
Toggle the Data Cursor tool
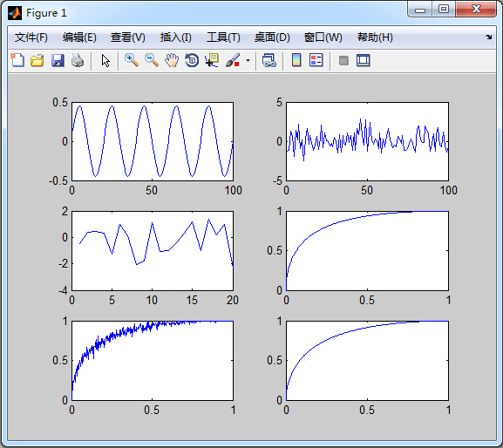click(x=212, y=60)
